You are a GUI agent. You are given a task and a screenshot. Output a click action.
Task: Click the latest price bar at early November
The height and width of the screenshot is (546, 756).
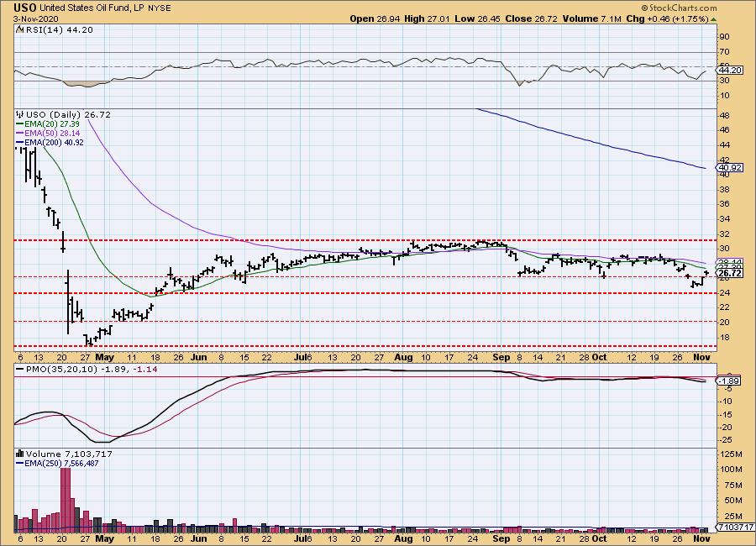[706, 273]
